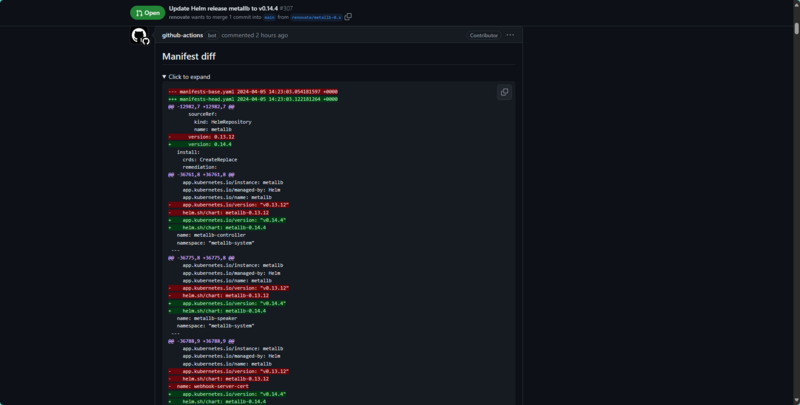Click the 'sourceRef:' line

(x=203, y=114)
